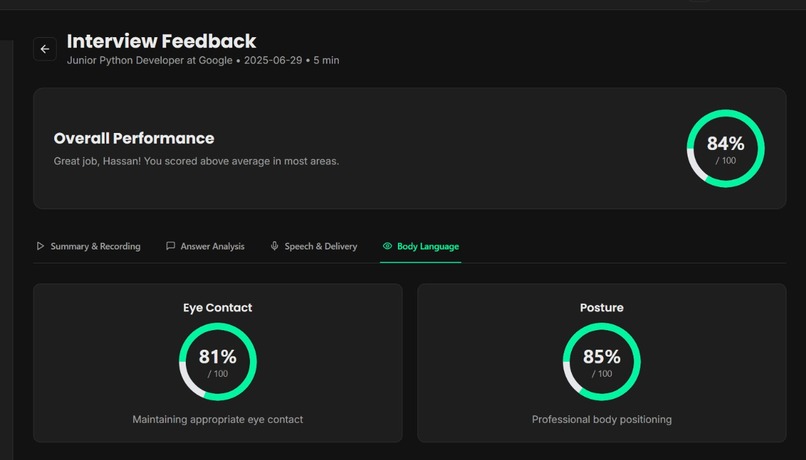Click the eye icon beside Body Language
This screenshot has width=806, height=460.
click(387, 246)
